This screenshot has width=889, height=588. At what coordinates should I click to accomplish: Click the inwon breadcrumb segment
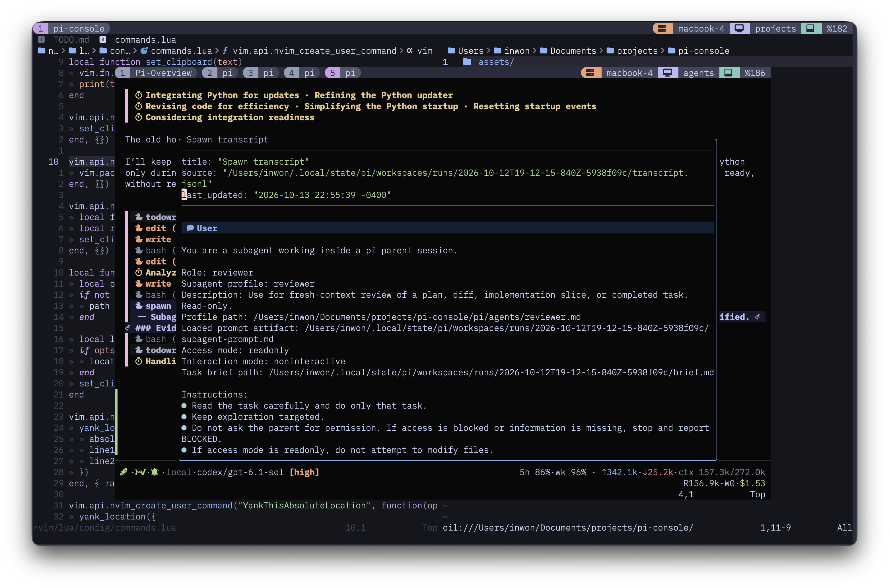coord(517,51)
